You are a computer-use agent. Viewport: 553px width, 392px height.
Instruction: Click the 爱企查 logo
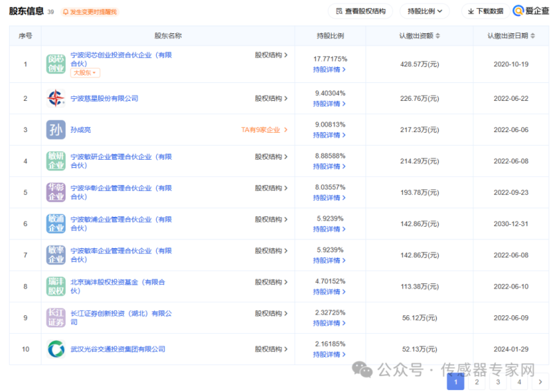[x=531, y=11]
